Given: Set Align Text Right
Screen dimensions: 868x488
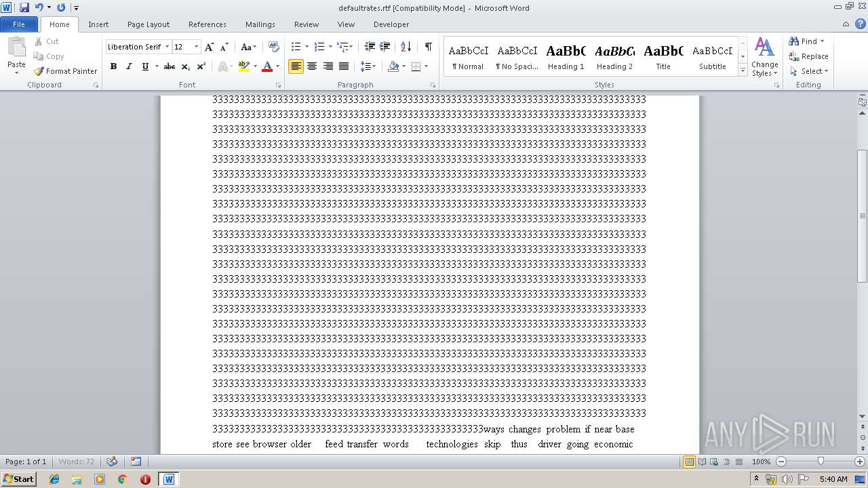Looking at the screenshot, I should coord(328,66).
